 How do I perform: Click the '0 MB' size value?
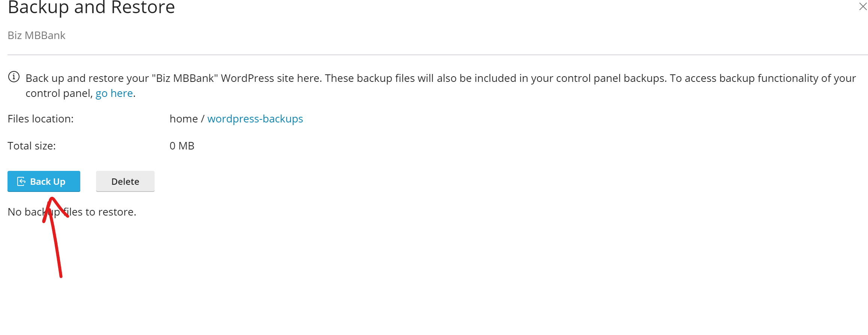point(182,146)
